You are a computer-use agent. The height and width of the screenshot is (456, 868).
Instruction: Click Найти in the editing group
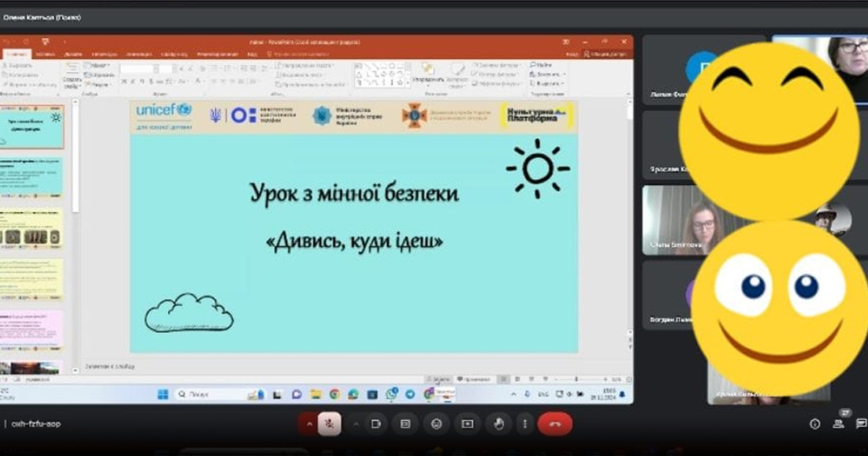(540, 65)
